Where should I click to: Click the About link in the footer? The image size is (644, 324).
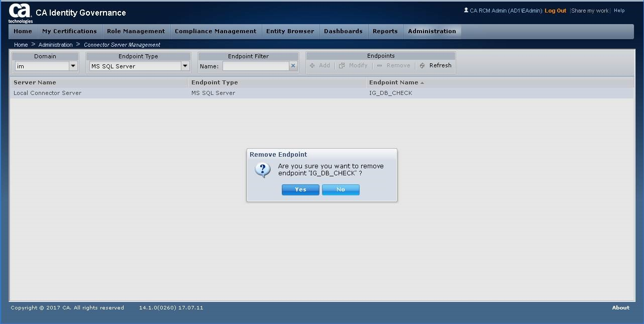coord(621,308)
